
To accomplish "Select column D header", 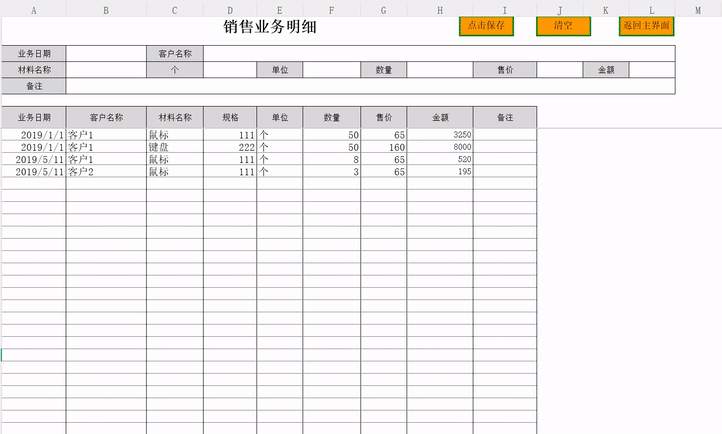I will pos(230,10).
